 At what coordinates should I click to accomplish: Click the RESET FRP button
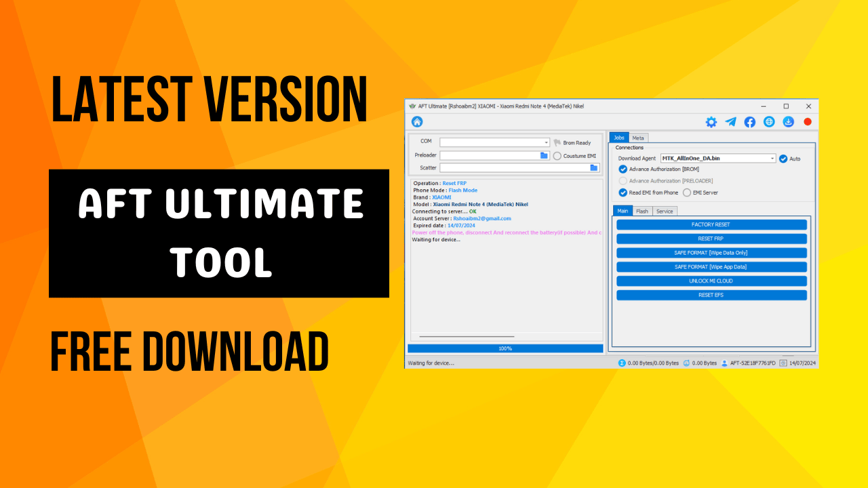pos(711,239)
